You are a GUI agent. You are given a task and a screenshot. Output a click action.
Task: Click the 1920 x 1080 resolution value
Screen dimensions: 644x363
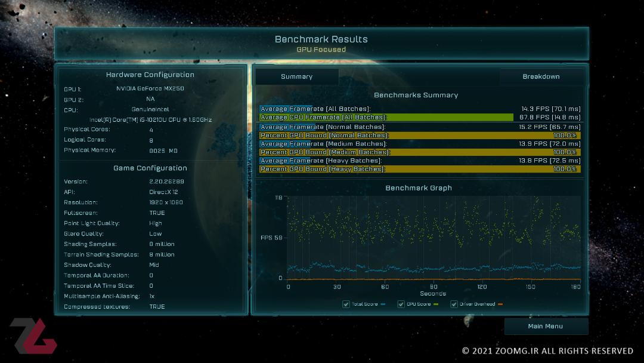(166, 202)
